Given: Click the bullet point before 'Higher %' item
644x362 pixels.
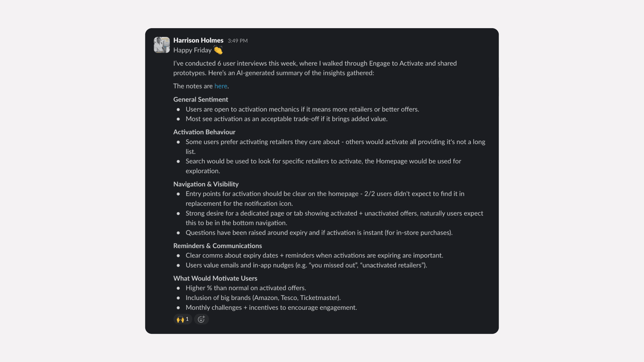Looking at the screenshot, I should [178, 288].
